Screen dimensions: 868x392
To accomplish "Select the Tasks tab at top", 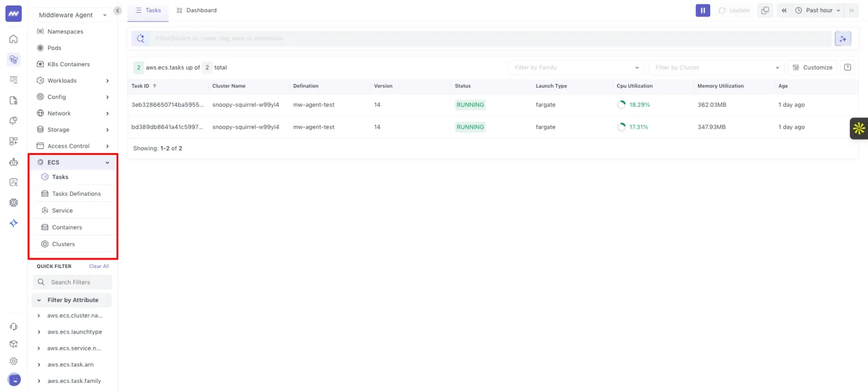I will 148,10.
